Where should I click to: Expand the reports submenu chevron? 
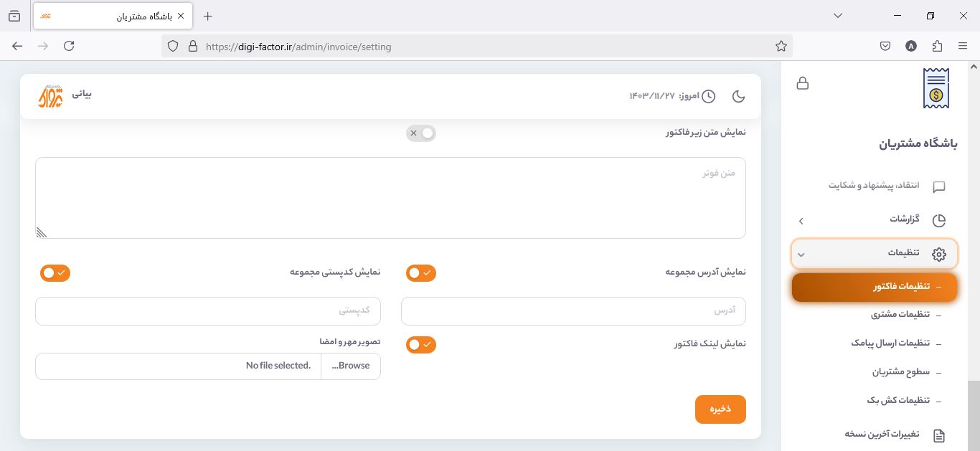point(801,221)
